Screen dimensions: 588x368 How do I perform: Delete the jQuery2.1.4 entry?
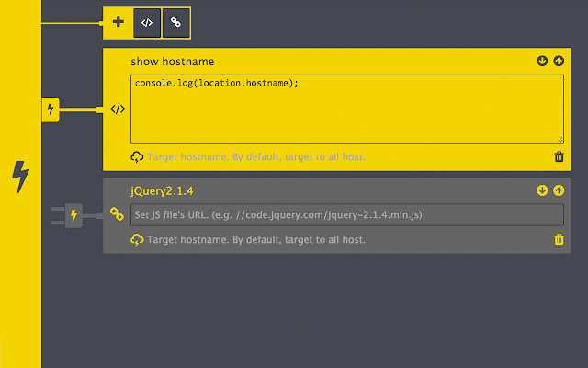click(x=560, y=239)
